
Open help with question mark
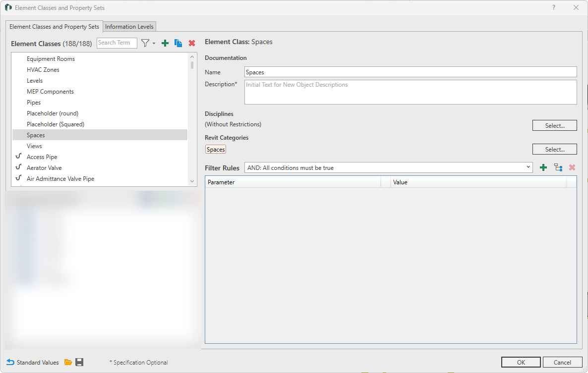[553, 7]
